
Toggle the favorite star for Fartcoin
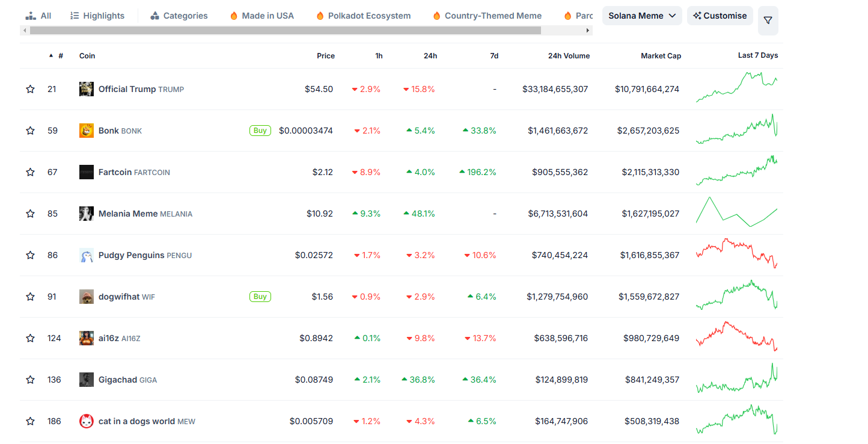30,172
